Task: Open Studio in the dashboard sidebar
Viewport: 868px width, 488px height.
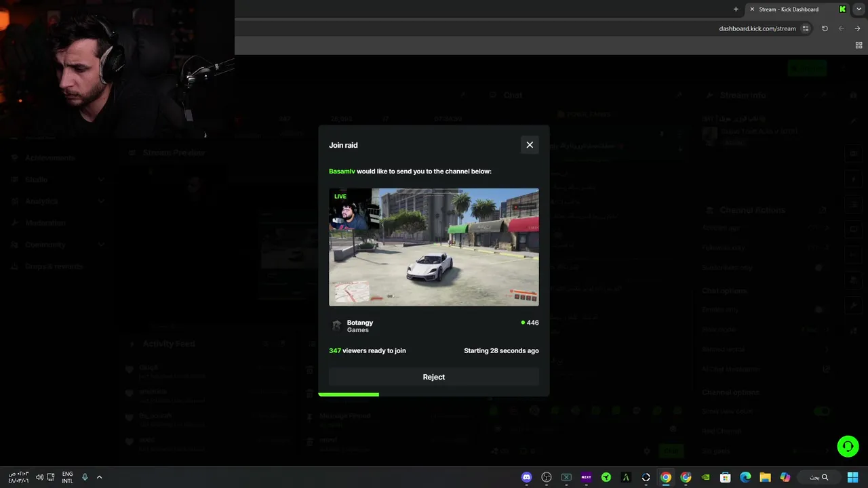Action: tap(37, 180)
